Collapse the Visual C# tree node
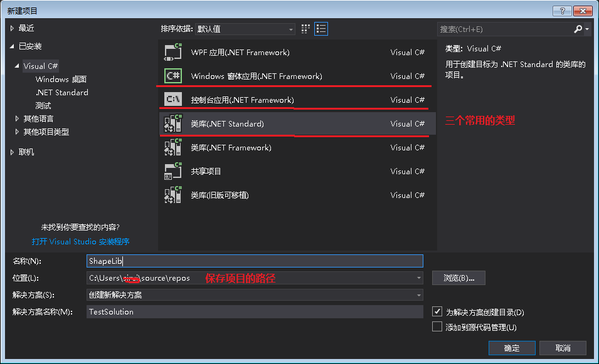Screen dimensions: 599x364 [x=17, y=66]
